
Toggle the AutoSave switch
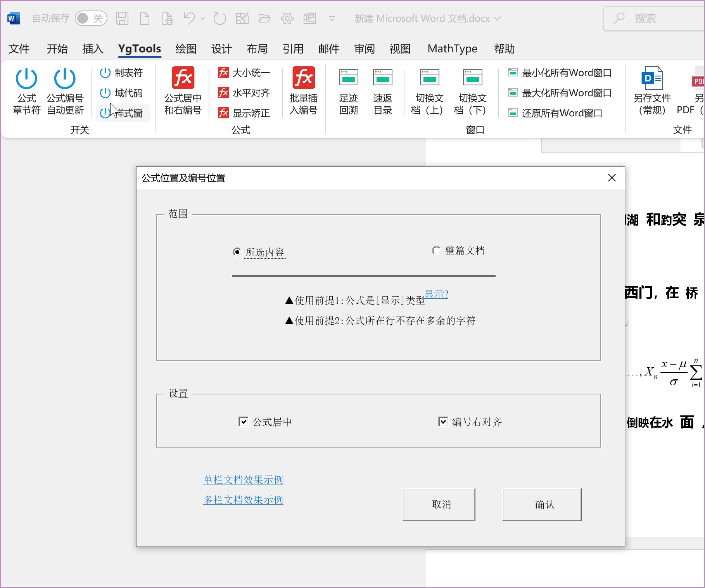(x=91, y=18)
